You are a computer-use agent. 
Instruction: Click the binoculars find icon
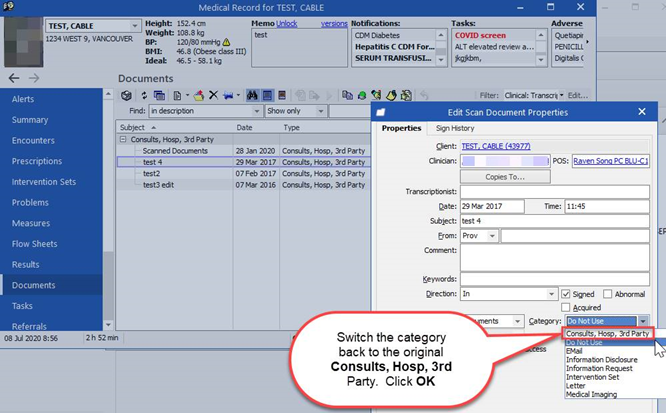coord(252,95)
